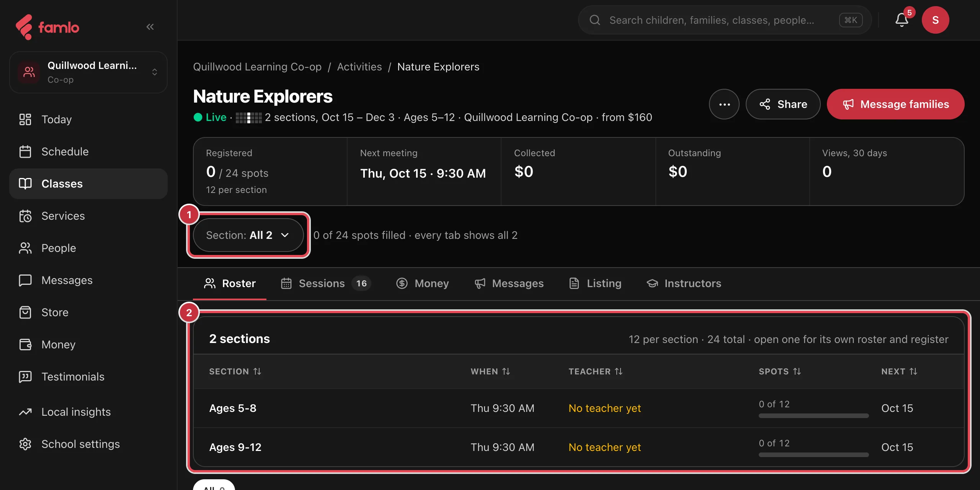Screen dimensions: 980x490
Task: Click the Ages 5-8 spots progress bar
Action: 813,416
